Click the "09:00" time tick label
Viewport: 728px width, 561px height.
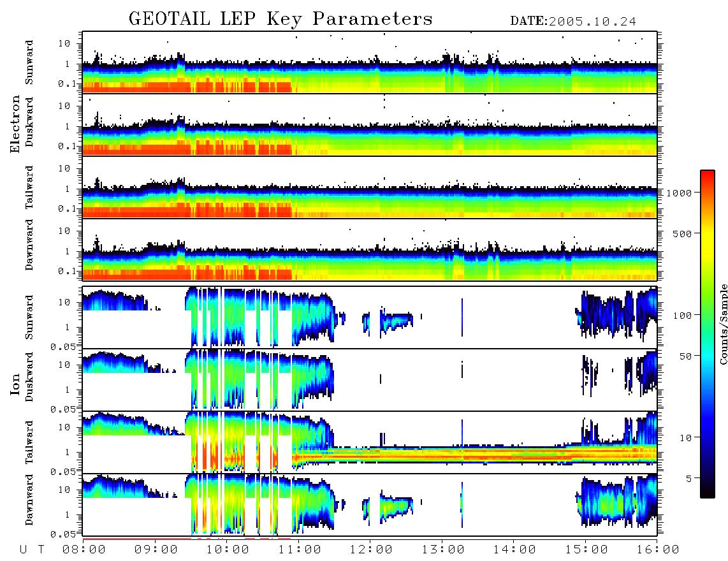[156, 550]
